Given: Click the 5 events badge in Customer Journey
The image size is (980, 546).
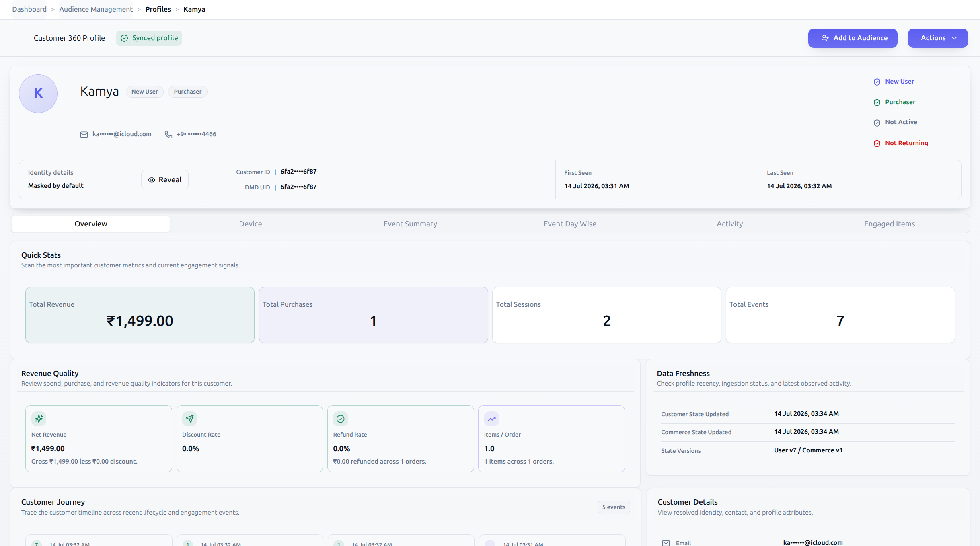Looking at the screenshot, I should pos(614,507).
